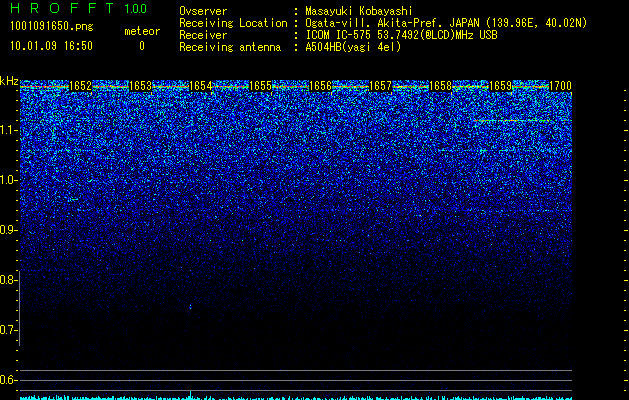Click the 1700 time marker
Image resolution: width=629 pixels, height=400 pixels.
coord(560,86)
